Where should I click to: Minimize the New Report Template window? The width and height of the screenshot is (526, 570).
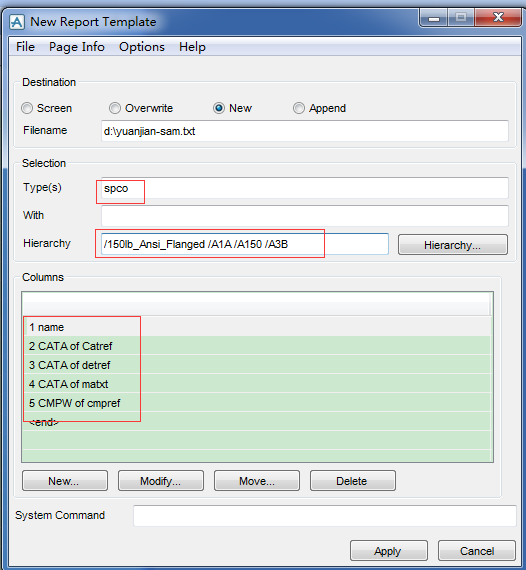(x=434, y=18)
